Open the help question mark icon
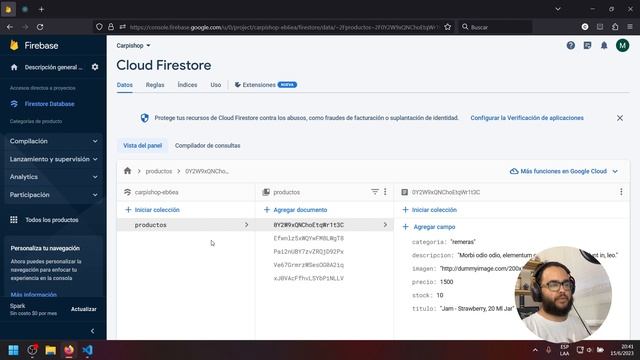 tap(571, 46)
